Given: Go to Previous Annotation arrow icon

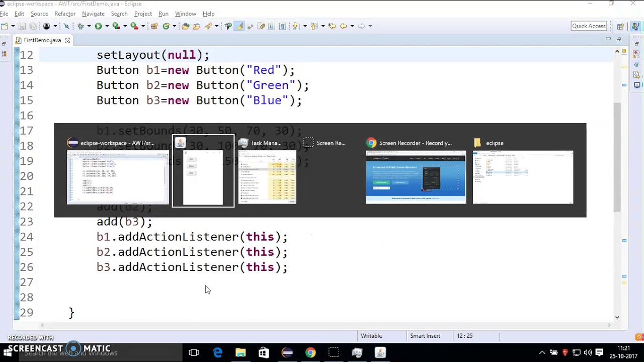Looking at the screenshot, I should click(314, 26).
